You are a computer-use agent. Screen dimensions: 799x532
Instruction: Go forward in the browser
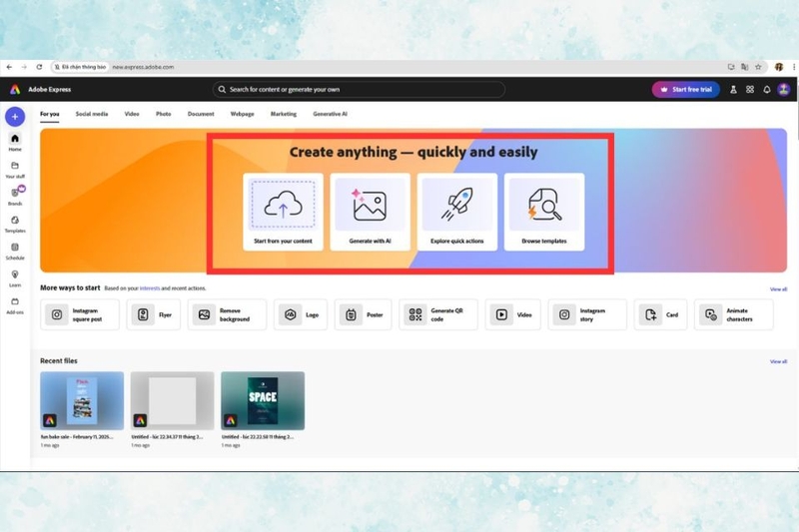coord(24,67)
